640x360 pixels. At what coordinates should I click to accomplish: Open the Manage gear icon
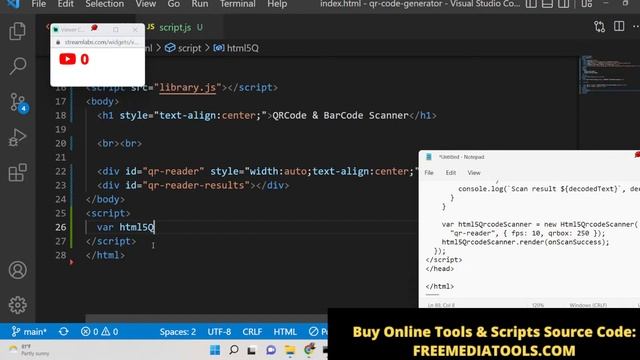pyautogui.click(x=17, y=305)
